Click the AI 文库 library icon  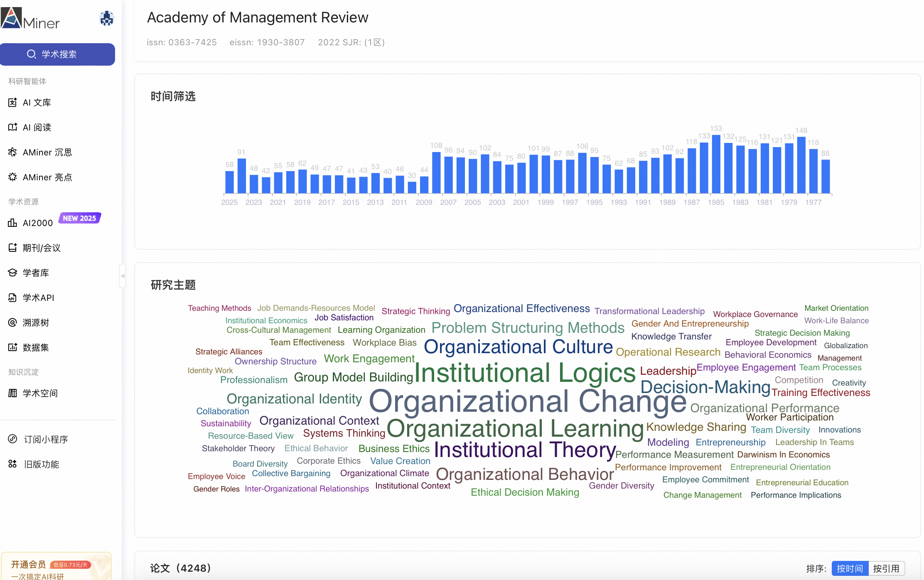12,102
